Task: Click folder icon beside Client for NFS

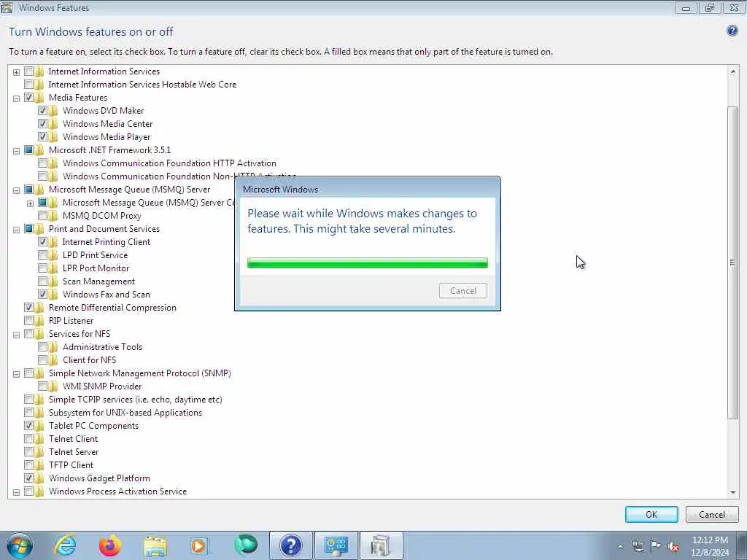Action: [x=53, y=360]
